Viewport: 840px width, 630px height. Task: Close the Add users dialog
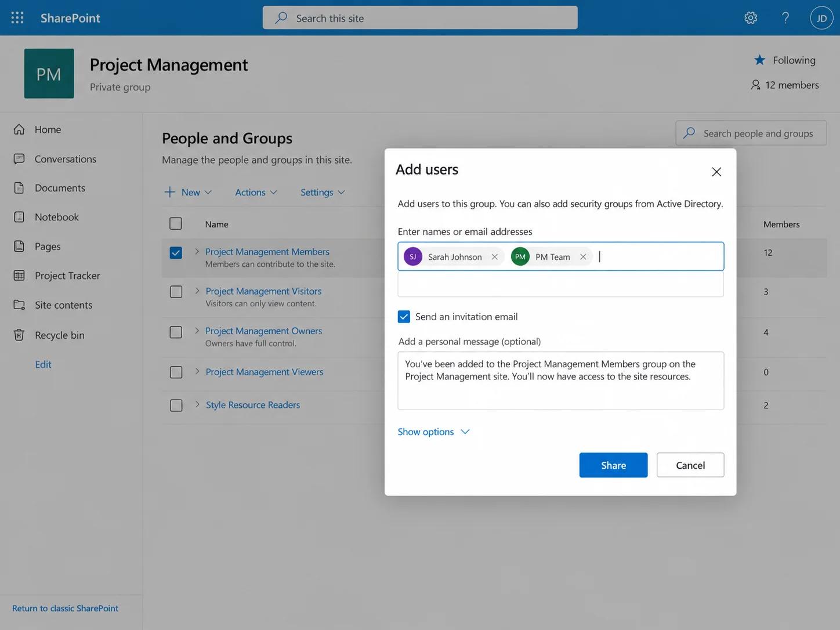[x=716, y=172]
